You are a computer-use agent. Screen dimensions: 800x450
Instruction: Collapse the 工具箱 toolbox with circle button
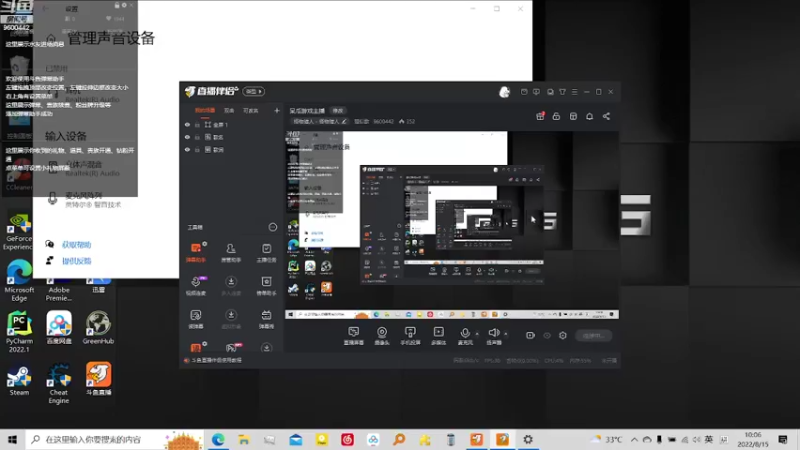273,227
